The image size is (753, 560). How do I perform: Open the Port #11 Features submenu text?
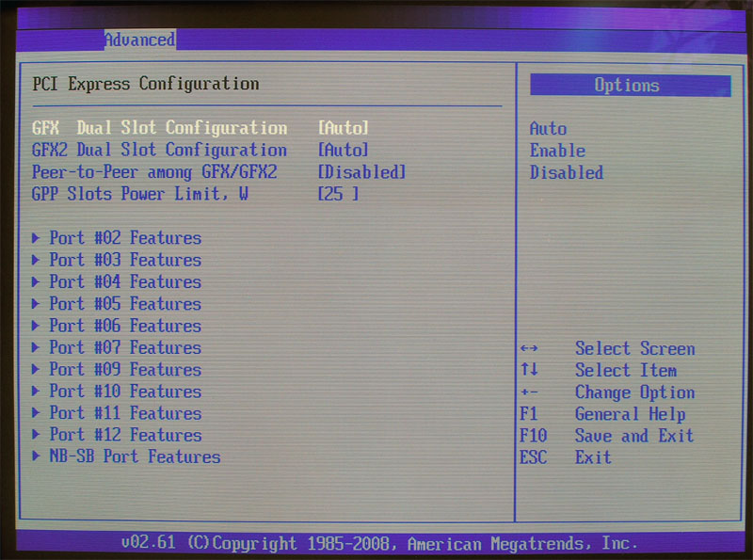(x=125, y=413)
